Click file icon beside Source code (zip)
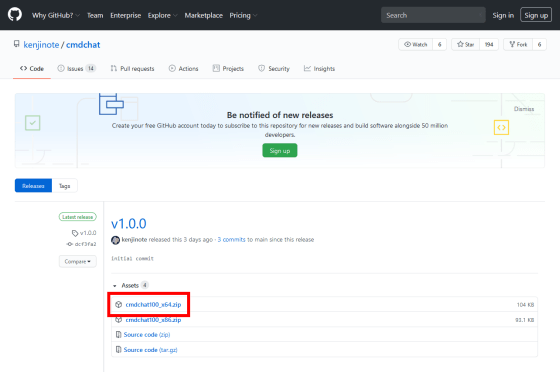This screenshot has height=372, width=560. tap(118, 335)
